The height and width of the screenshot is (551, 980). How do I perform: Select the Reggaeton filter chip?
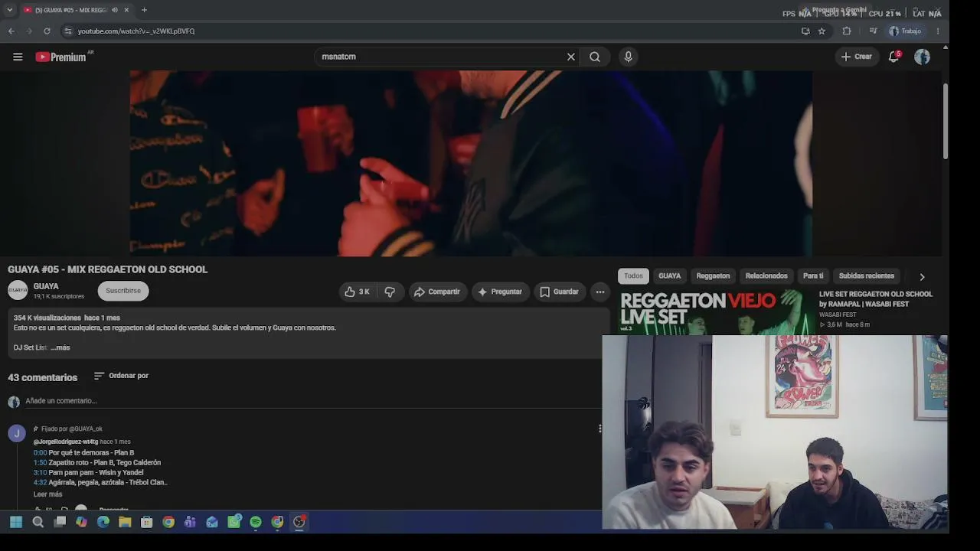713,276
